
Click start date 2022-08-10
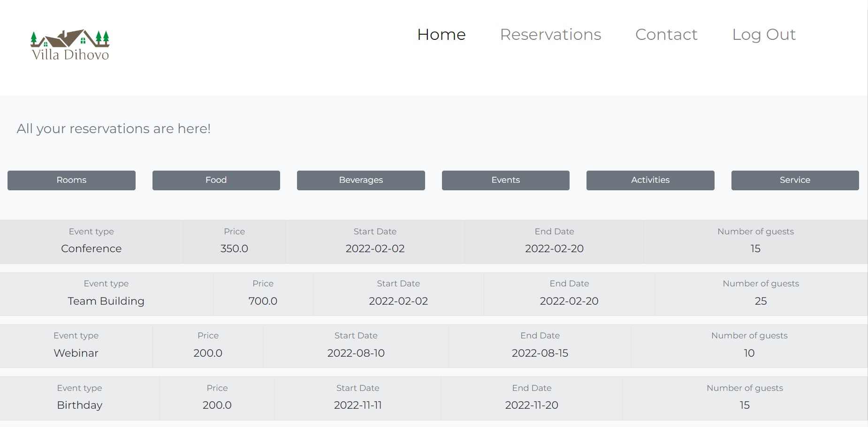coord(356,353)
